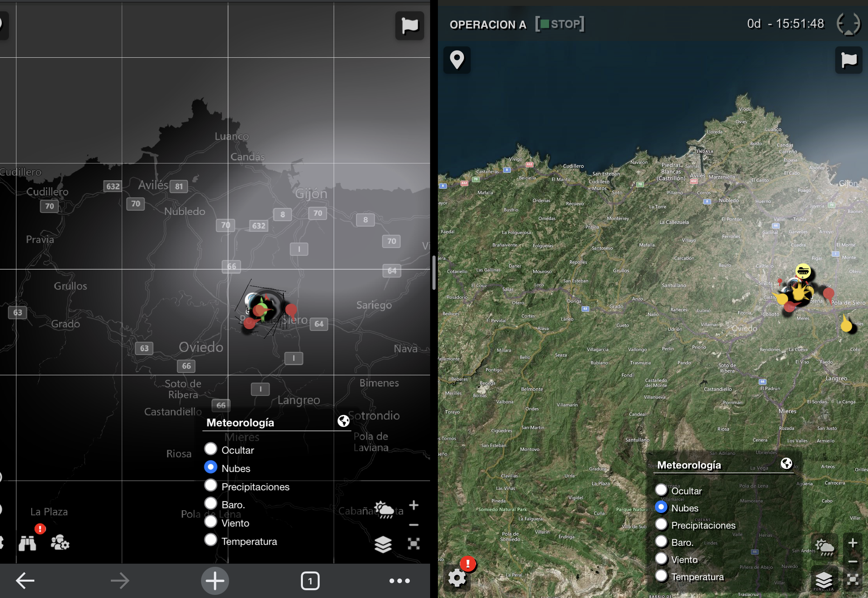Image resolution: width=868 pixels, height=598 pixels.
Task: Open settings gear with alert badge
Action: point(457,577)
